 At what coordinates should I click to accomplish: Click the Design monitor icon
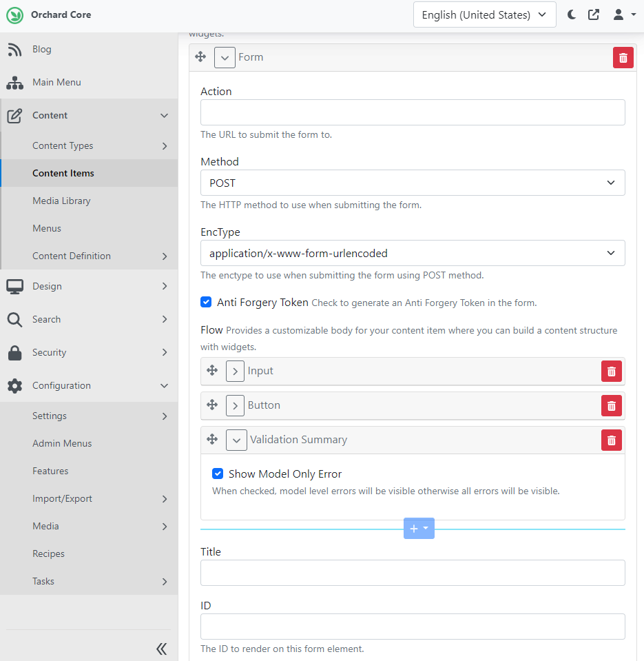[x=14, y=286]
